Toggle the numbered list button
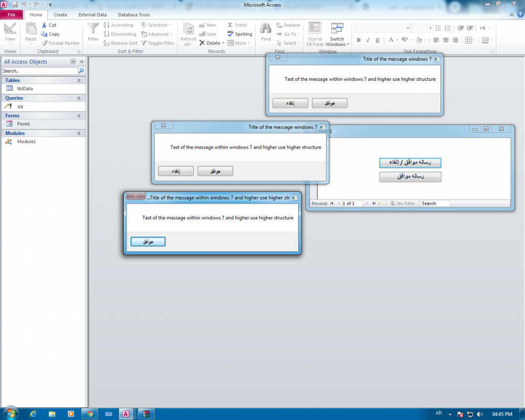 tap(448, 28)
